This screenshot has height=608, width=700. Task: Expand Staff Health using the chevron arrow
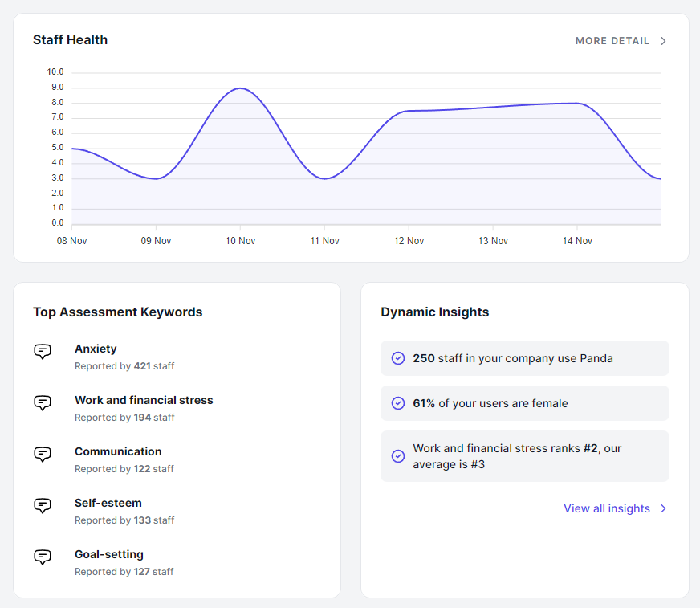point(663,41)
